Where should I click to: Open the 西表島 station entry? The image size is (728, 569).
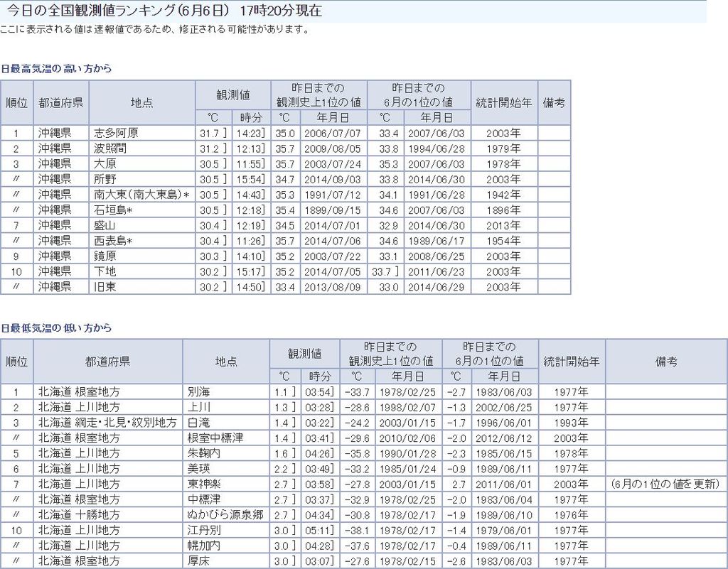tap(114, 241)
